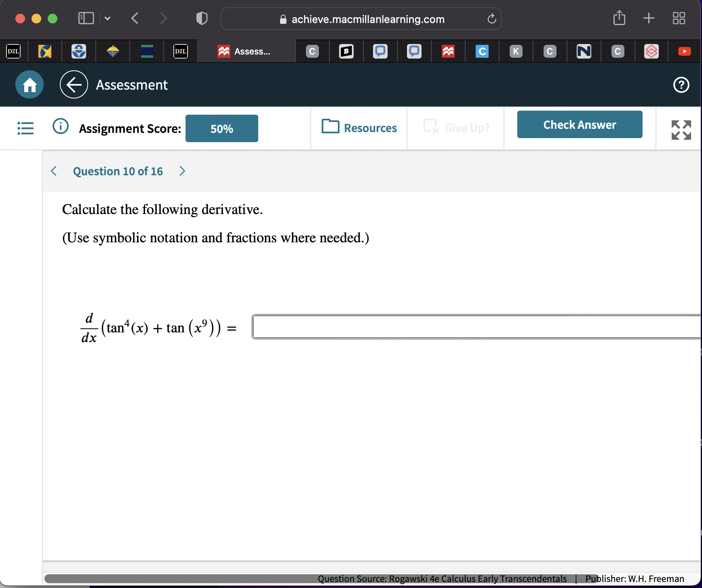The width and height of the screenshot is (702, 588).
Task: Advance to the next question chevron
Action: (182, 171)
